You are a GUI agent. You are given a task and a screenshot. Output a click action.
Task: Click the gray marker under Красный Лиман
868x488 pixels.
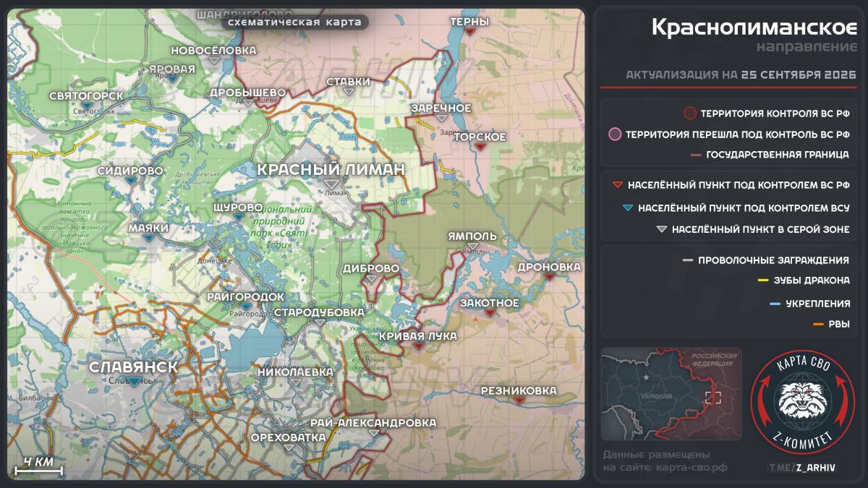coord(331,185)
